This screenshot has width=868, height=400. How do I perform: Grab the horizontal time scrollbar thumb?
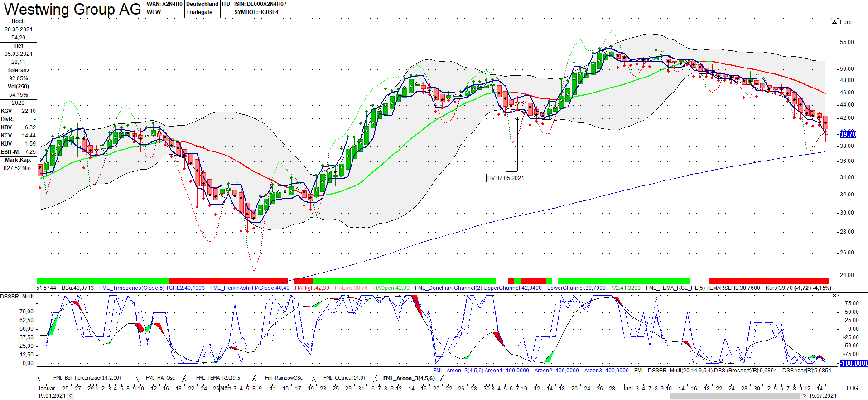(x=734, y=396)
